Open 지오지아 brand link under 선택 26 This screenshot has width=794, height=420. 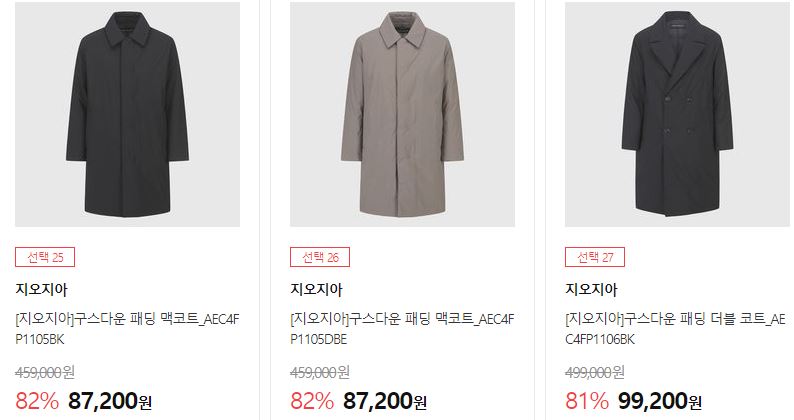(316, 289)
